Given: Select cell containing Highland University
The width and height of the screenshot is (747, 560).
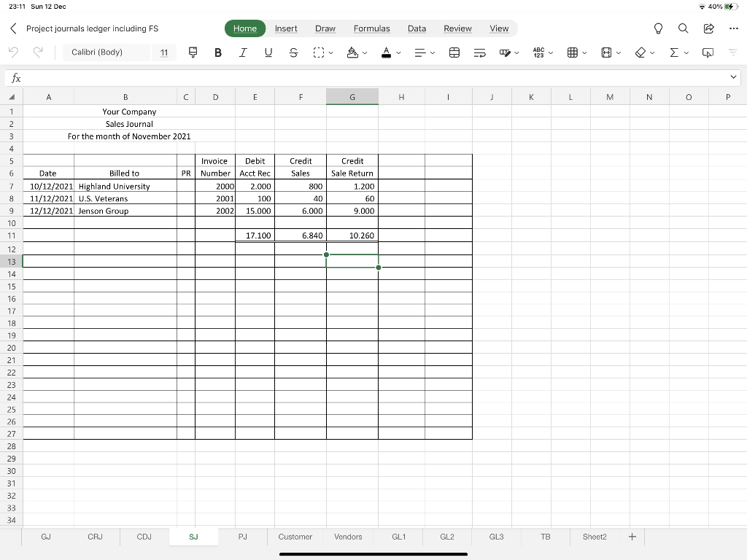Looking at the screenshot, I should 125,186.
